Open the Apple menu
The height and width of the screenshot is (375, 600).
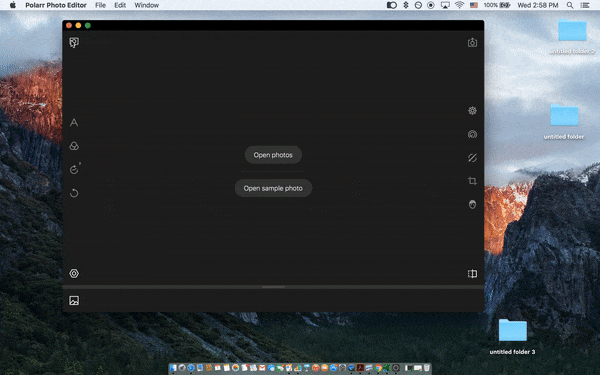(x=13, y=5)
